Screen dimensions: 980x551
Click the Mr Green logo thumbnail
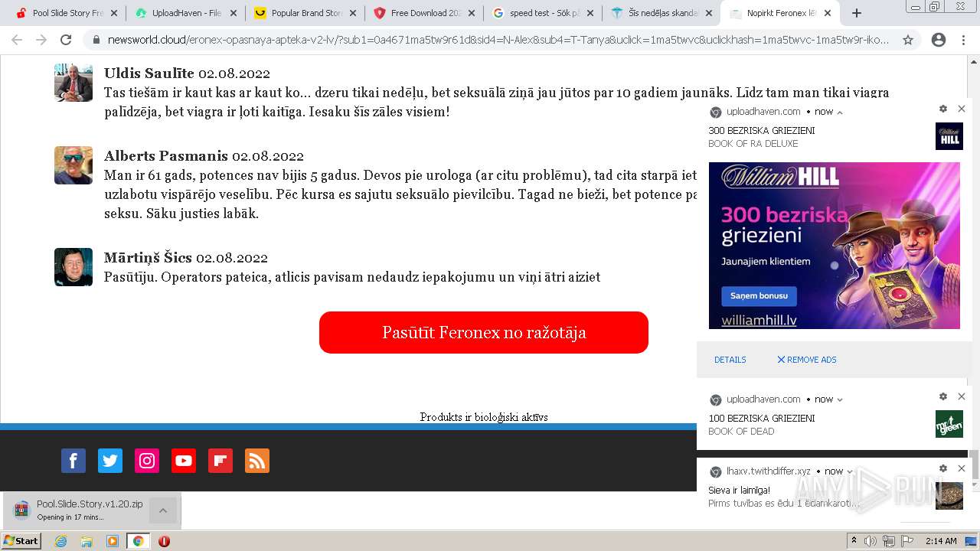949,424
